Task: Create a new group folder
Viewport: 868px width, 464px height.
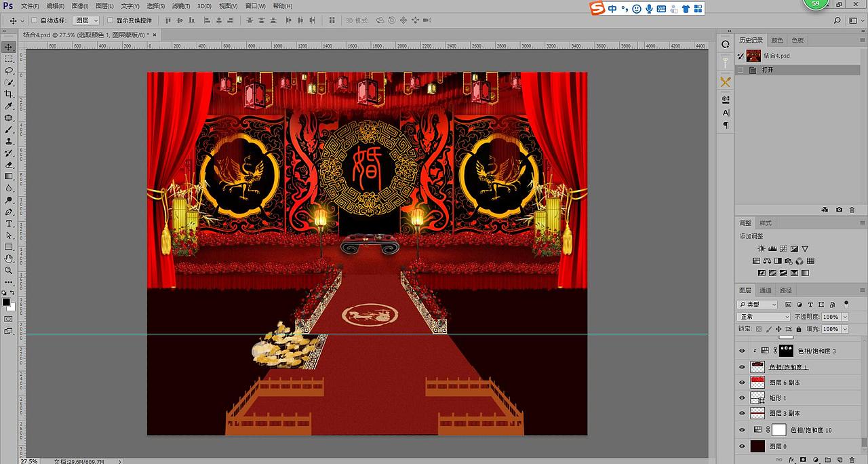Action: pos(828,460)
